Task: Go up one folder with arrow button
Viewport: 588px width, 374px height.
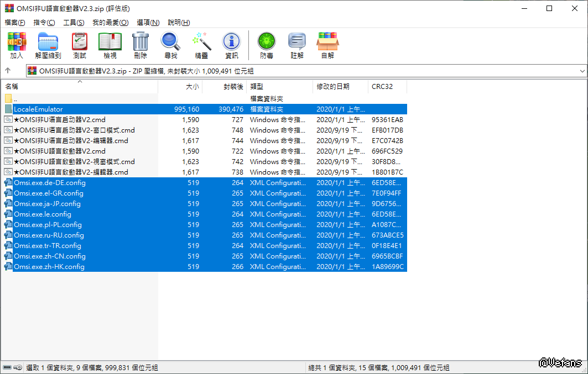Action: tap(8, 71)
